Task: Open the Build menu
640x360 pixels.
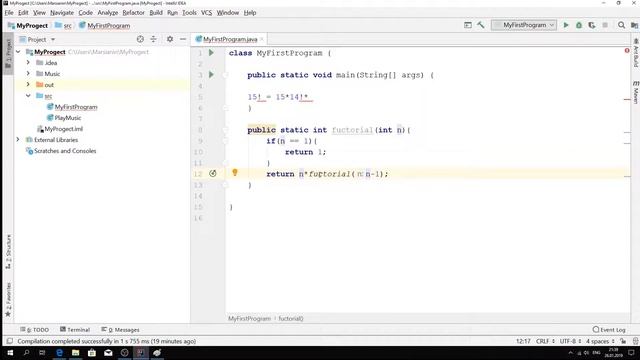Action: (x=156, y=13)
